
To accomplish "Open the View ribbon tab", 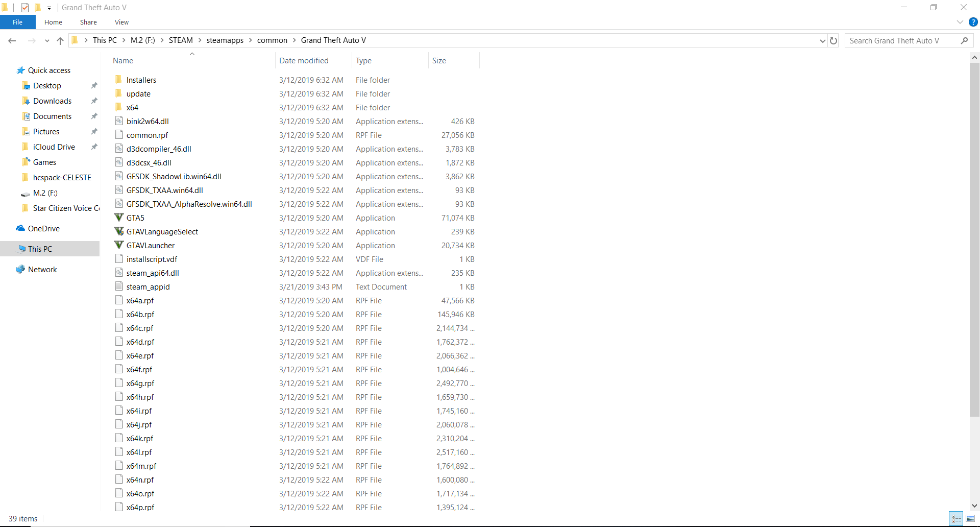I will pyautogui.click(x=121, y=22).
